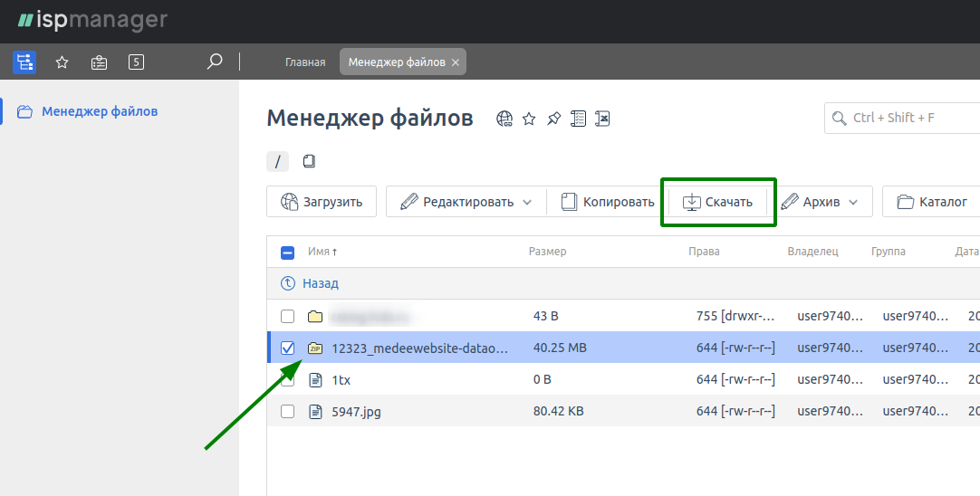Check the blurred folder row checkbox
This screenshot has height=496, width=980.
pyautogui.click(x=287, y=316)
